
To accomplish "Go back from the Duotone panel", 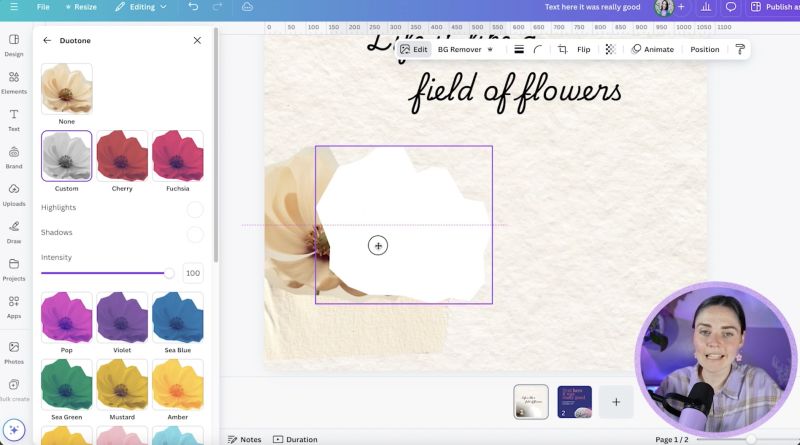I will [x=47, y=40].
